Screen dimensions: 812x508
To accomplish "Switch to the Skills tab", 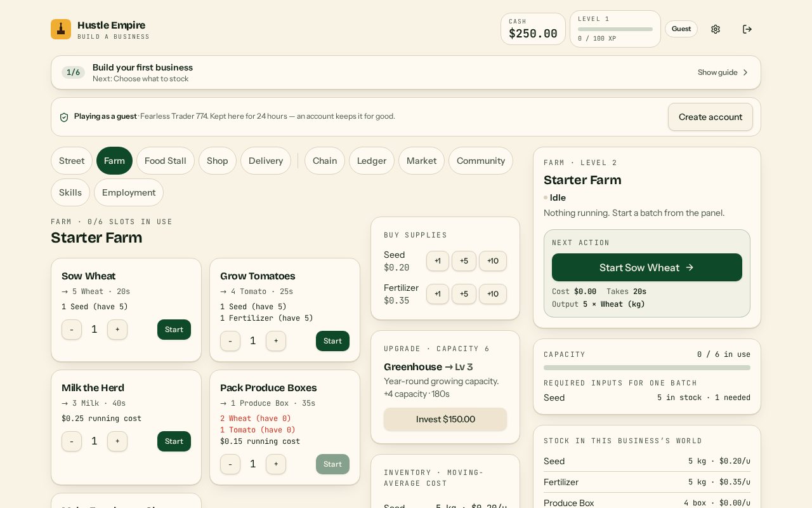I will [x=70, y=192].
